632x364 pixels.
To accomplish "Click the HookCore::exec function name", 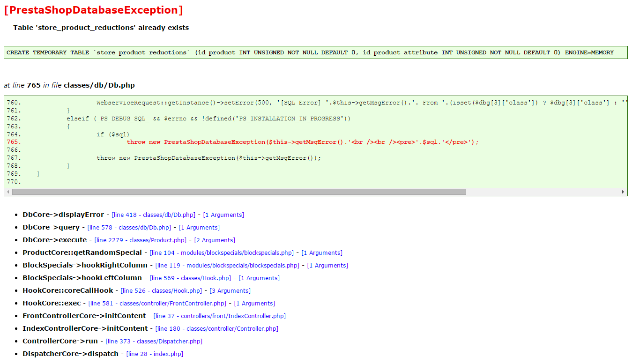I will click(52, 303).
